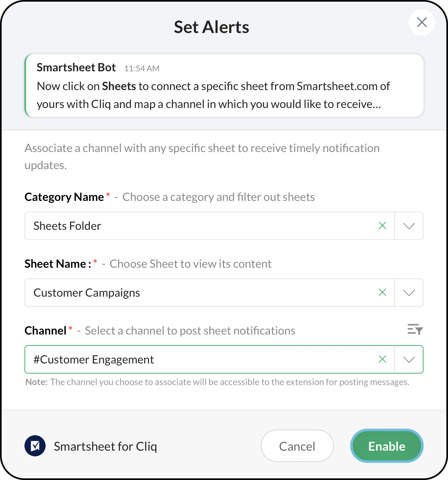Click the Customer Campaigns sheet field

pyautogui.click(x=200, y=293)
